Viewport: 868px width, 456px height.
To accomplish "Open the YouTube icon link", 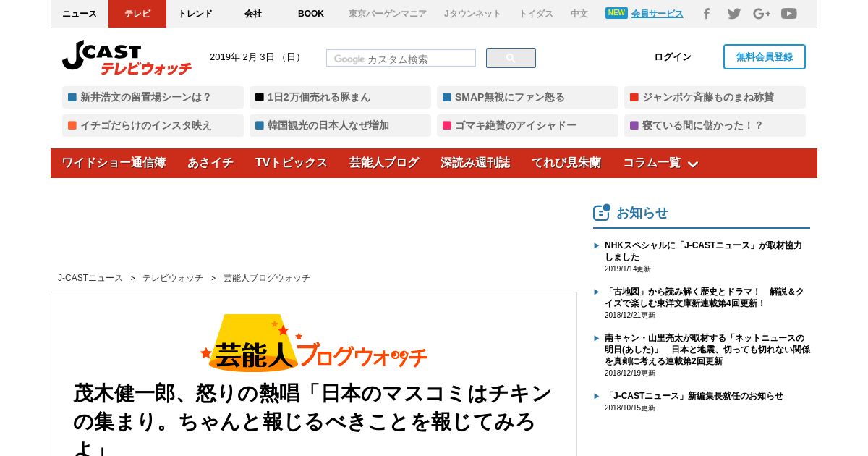I will (x=789, y=14).
